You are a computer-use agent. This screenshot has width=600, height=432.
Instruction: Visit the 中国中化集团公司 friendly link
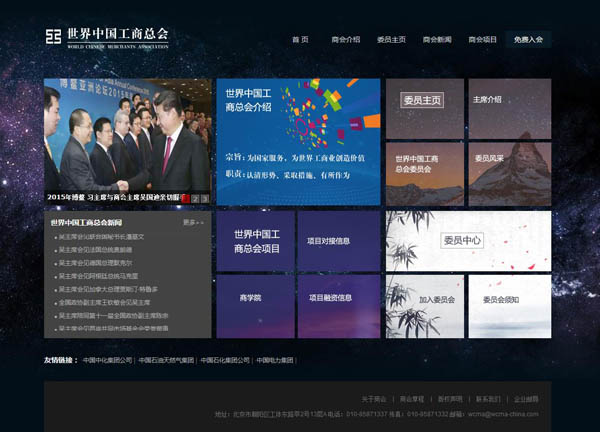pyautogui.click(x=107, y=360)
